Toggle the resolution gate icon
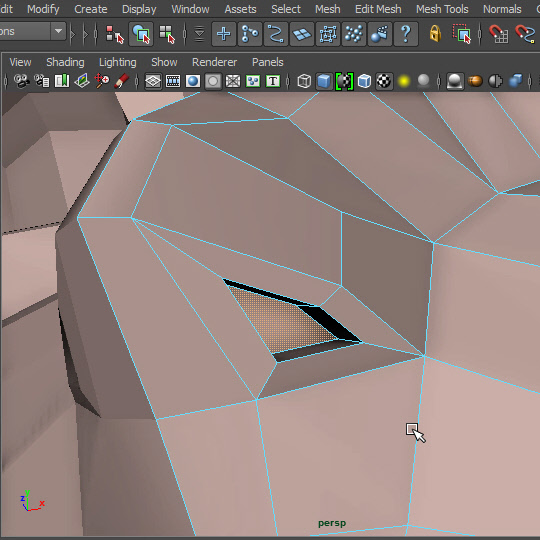The height and width of the screenshot is (540, 540). click(193, 81)
